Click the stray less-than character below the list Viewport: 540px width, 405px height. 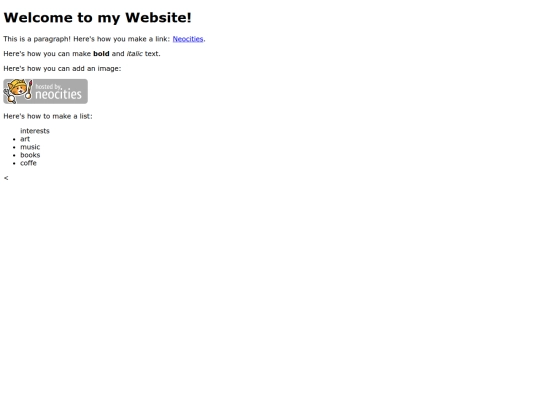point(6,178)
